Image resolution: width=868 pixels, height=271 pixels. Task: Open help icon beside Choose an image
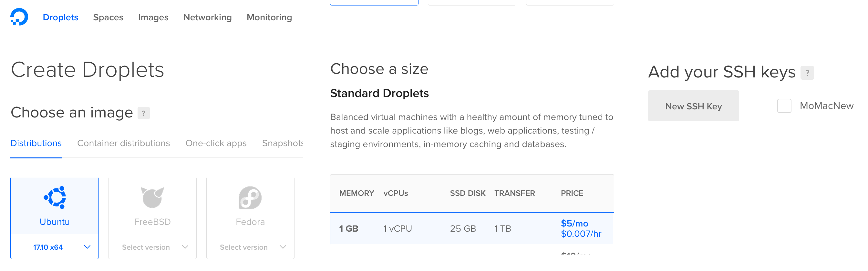pos(144,113)
